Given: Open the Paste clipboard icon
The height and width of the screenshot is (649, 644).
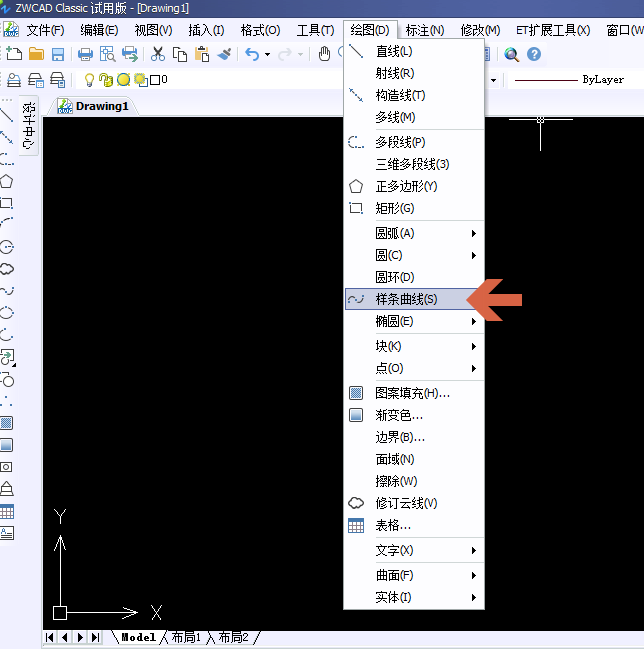Looking at the screenshot, I should tap(201, 54).
